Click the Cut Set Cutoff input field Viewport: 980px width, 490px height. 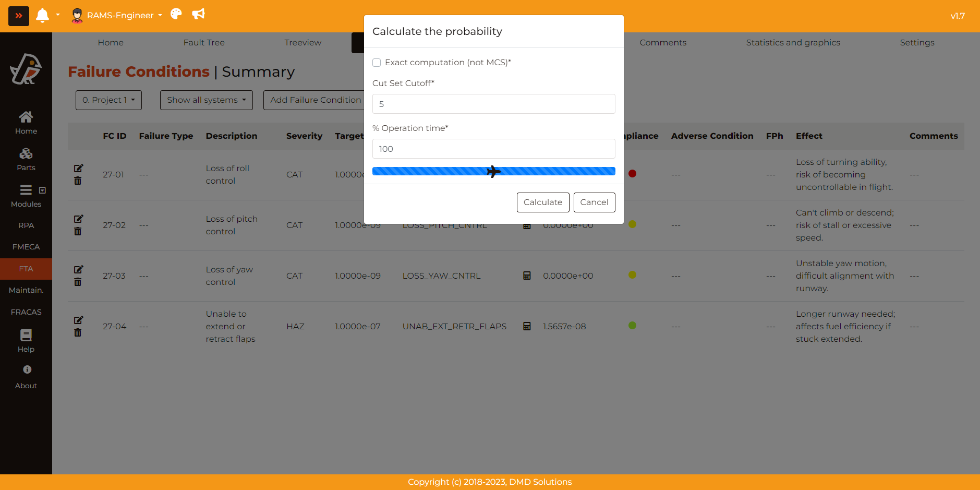(493, 104)
